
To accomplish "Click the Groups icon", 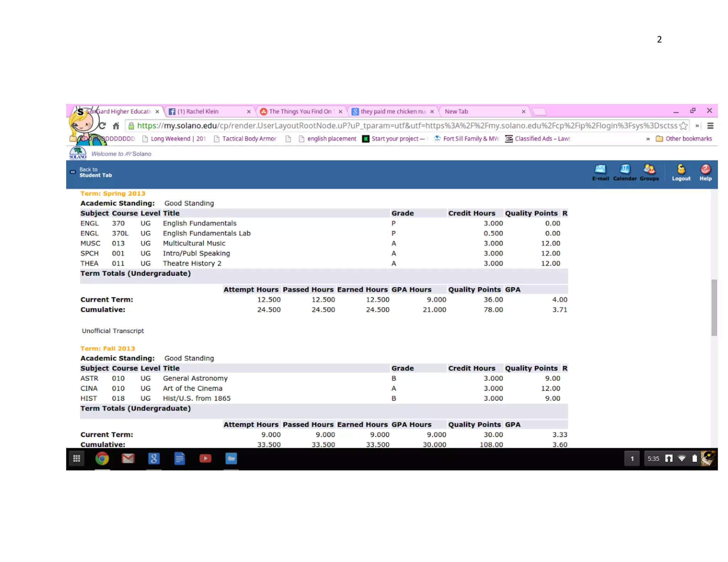I will (649, 172).
